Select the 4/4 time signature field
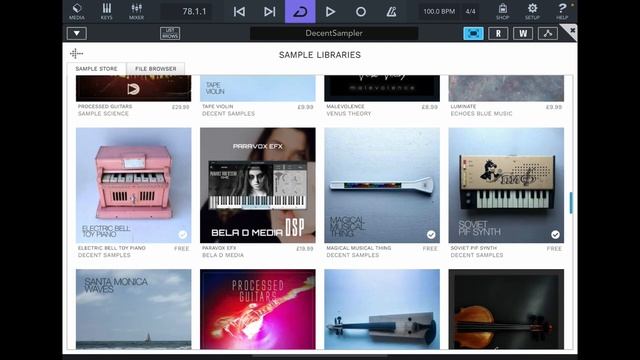The image size is (640, 360). (x=470, y=11)
